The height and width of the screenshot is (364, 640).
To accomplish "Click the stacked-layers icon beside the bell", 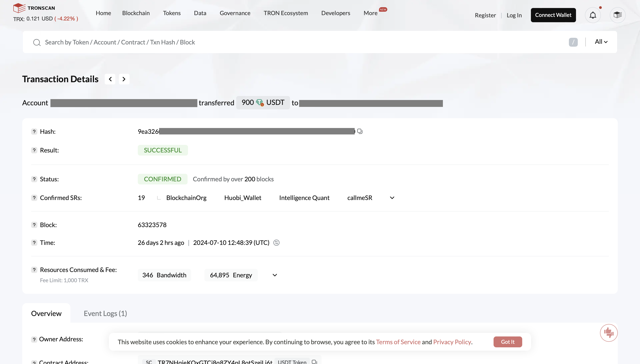I will coord(618,15).
